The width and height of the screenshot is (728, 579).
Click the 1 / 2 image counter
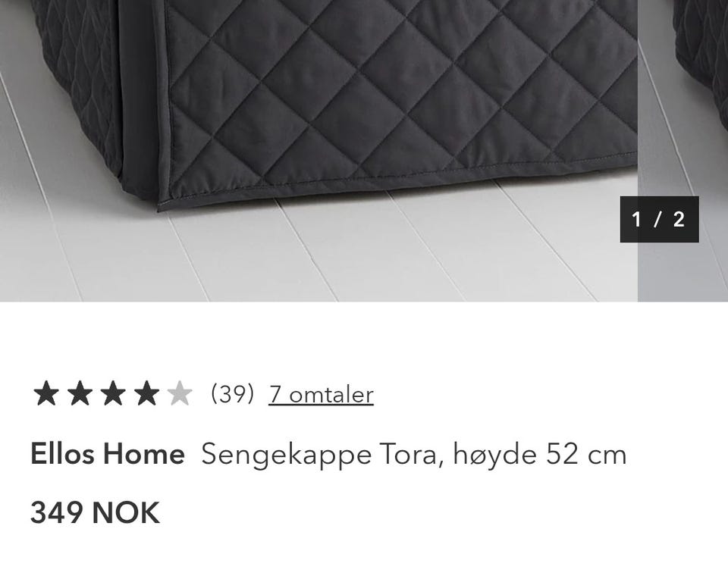click(659, 219)
